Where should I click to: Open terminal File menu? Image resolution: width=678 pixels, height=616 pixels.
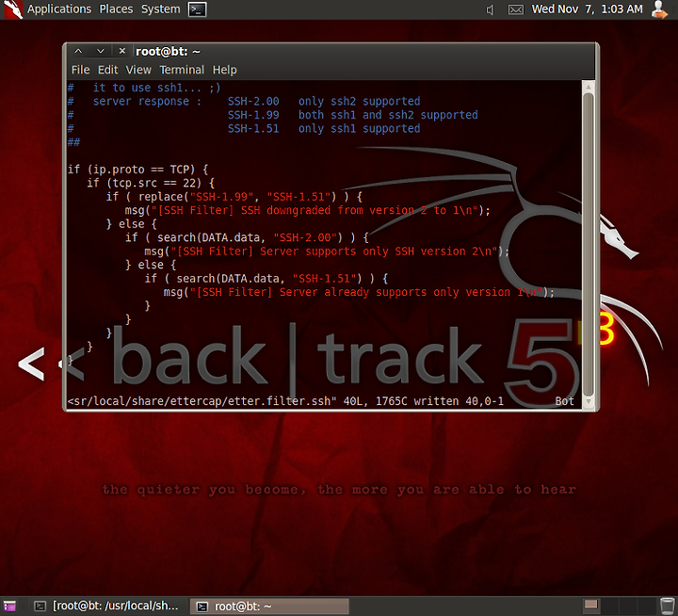80,70
